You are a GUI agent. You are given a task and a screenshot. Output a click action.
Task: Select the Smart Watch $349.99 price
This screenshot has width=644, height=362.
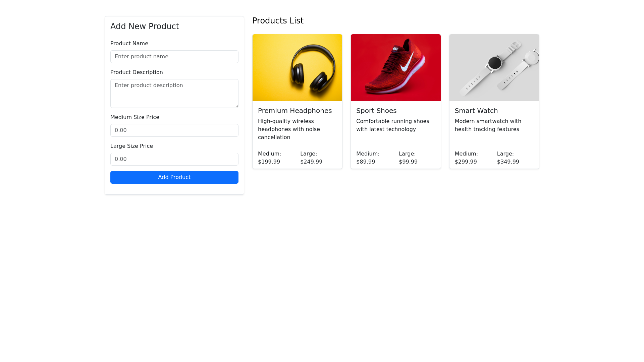tap(508, 162)
